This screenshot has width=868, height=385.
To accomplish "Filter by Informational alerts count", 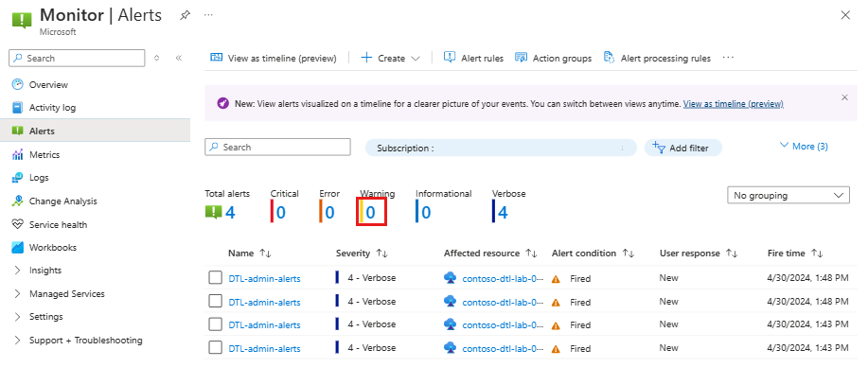I will [426, 213].
